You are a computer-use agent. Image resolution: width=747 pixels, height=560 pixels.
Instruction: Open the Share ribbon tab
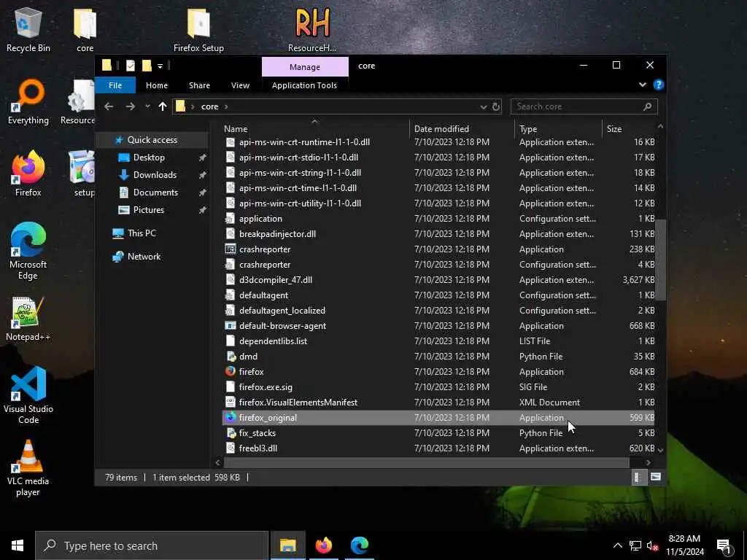pos(199,85)
